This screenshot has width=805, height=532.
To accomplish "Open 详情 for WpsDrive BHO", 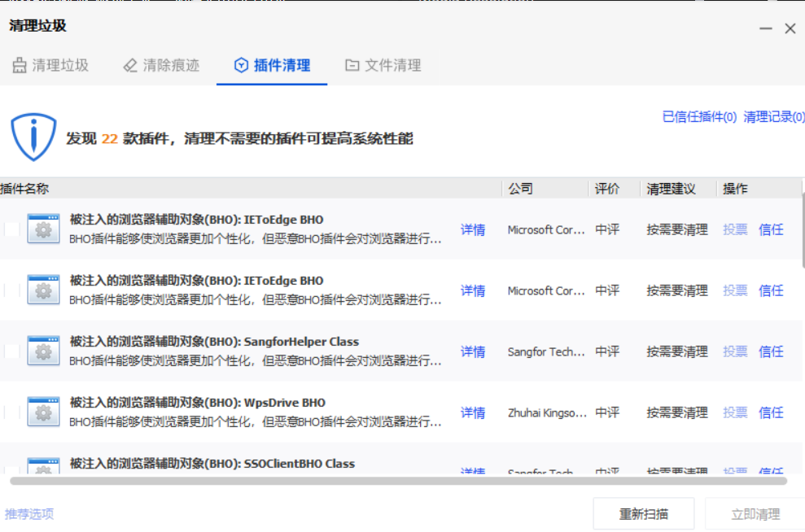I will click(473, 412).
